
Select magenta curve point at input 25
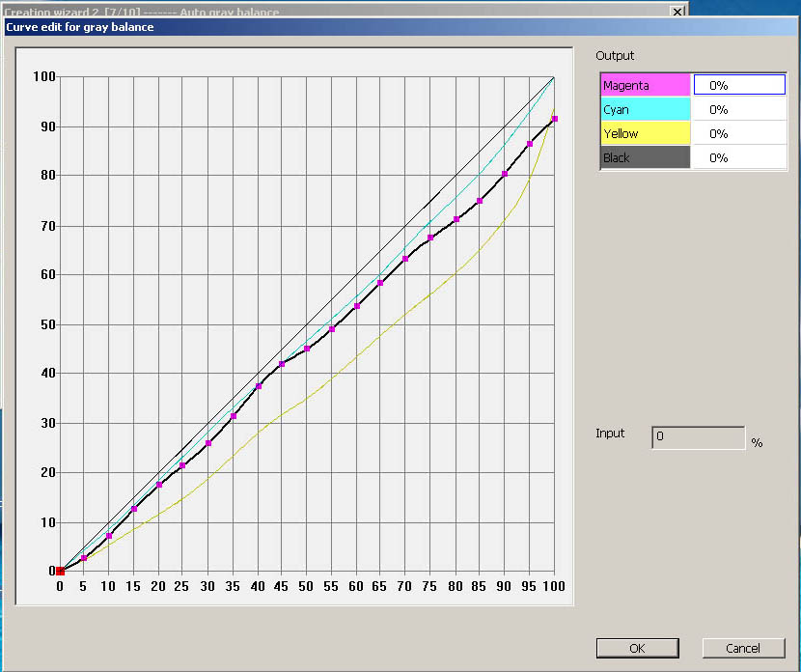click(x=182, y=465)
